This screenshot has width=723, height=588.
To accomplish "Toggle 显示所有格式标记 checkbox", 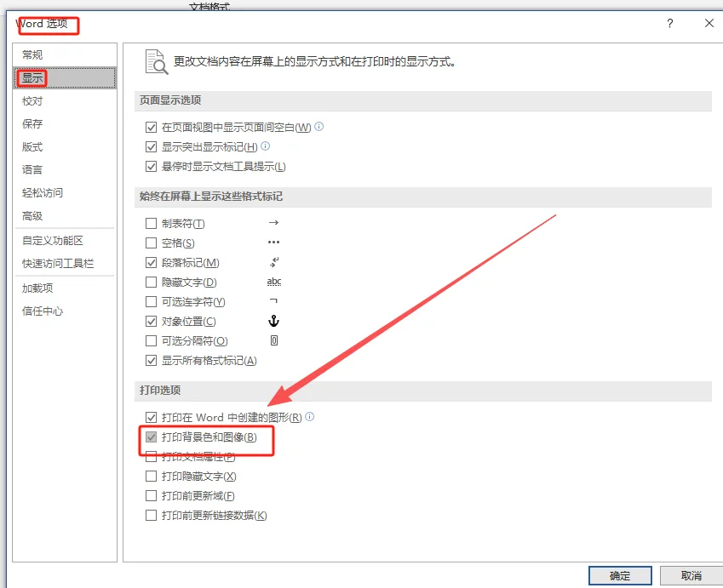I will (151, 360).
